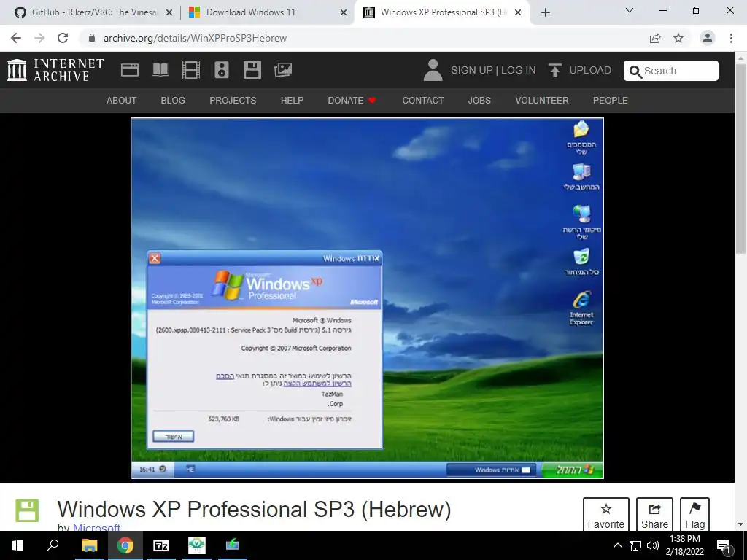747x560 pixels.
Task: Open the JOBS menu item
Action: point(479,101)
